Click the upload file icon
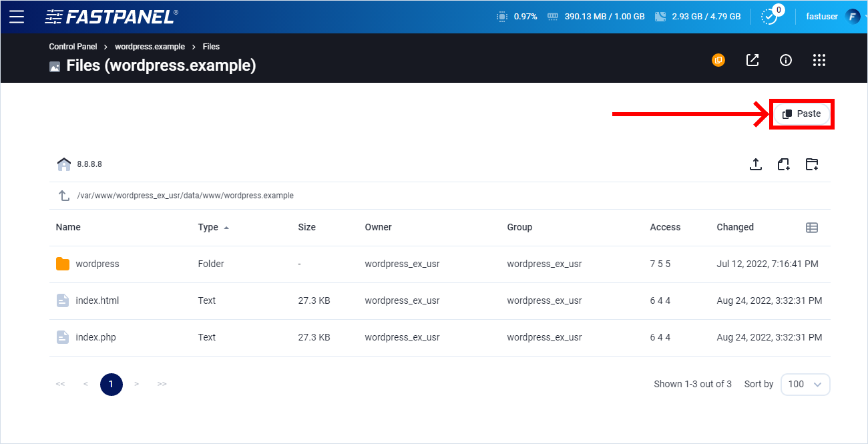The height and width of the screenshot is (444, 868). click(756, 164)
